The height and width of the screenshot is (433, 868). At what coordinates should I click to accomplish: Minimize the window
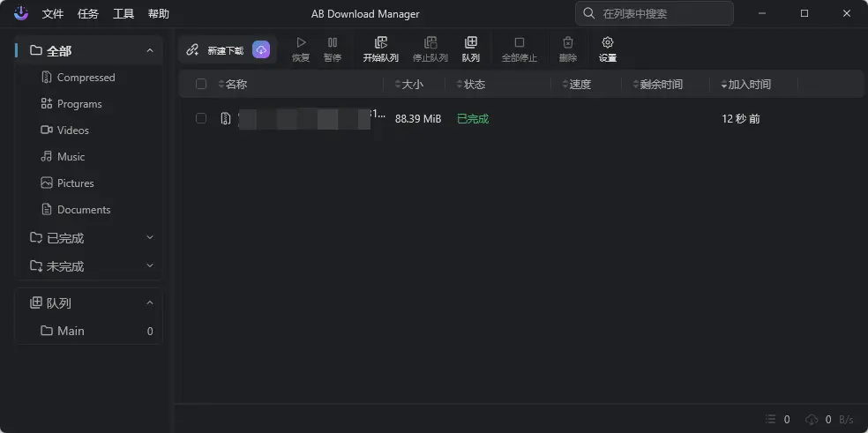(763, 13)
